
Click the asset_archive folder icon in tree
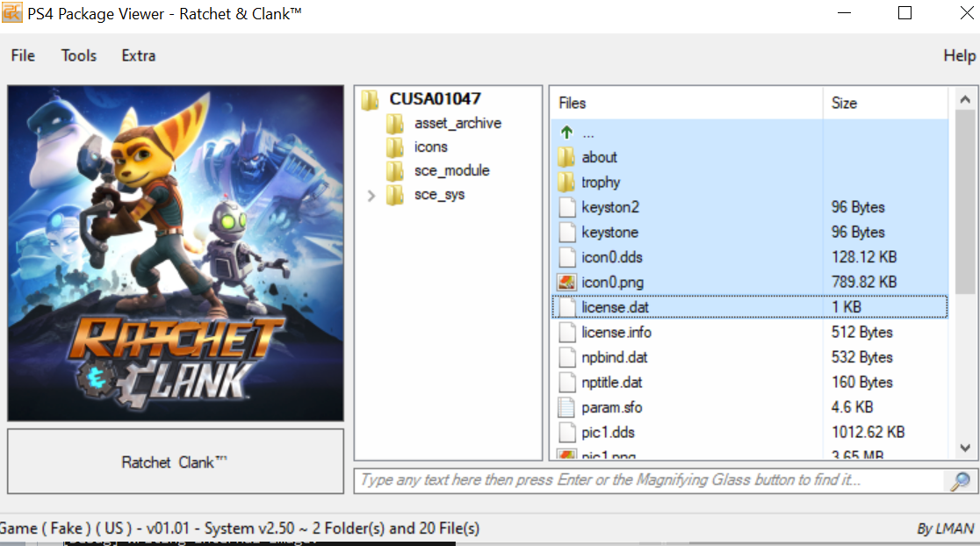pyautogui.click(x=395, y=124)
